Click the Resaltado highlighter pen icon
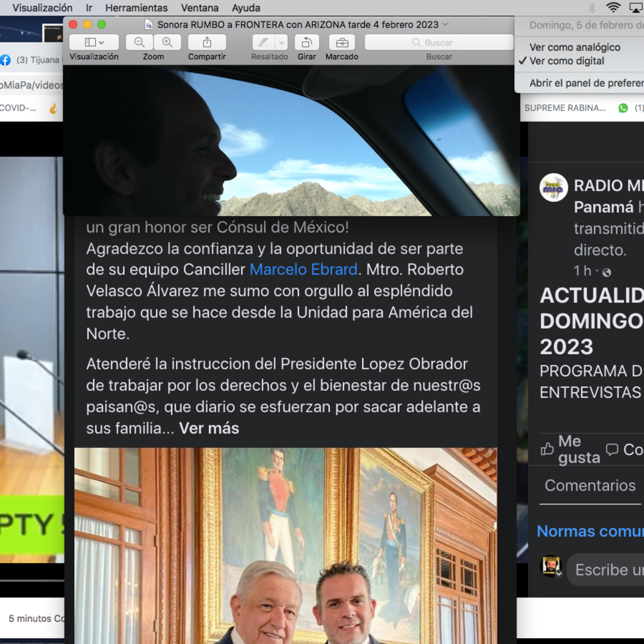Screen dimensions: 644x644 pos(263,42)
